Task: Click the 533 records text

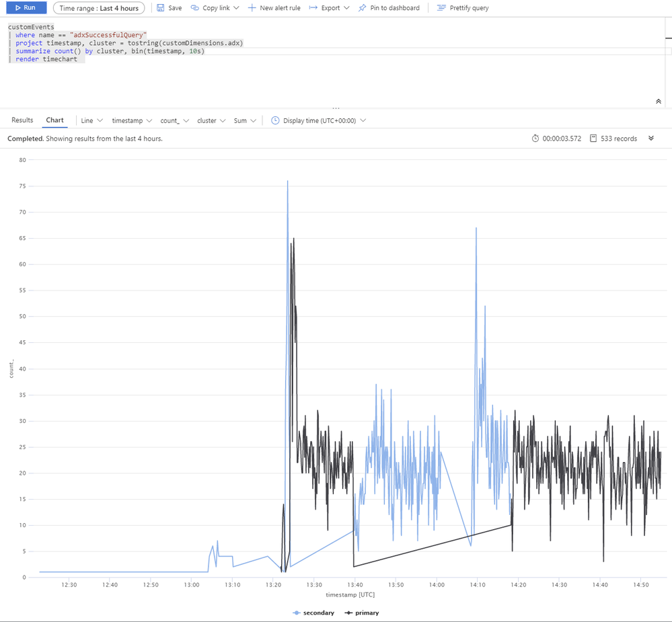Action: pos(618,139)
